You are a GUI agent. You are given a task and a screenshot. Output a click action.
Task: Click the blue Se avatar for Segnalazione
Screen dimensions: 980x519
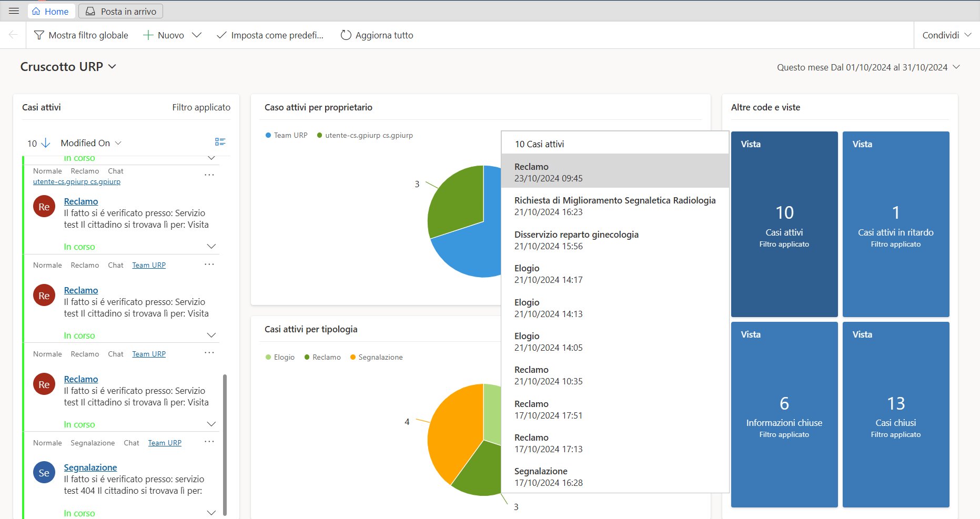44,473
